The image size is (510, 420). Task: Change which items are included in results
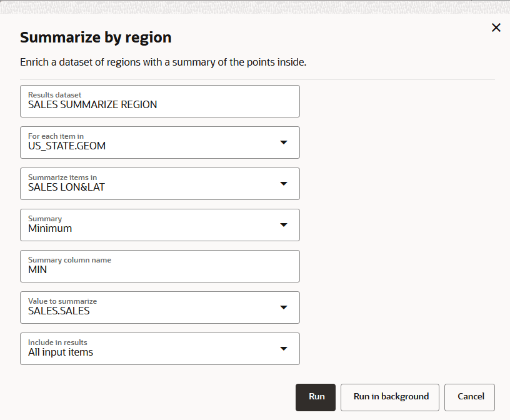(284, 349)
